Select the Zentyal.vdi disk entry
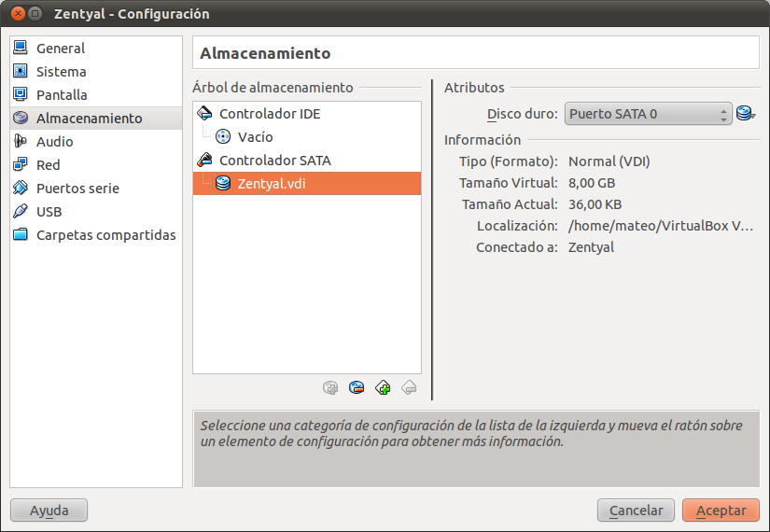Screen dimensions: 770x532 tap(307, 184)
